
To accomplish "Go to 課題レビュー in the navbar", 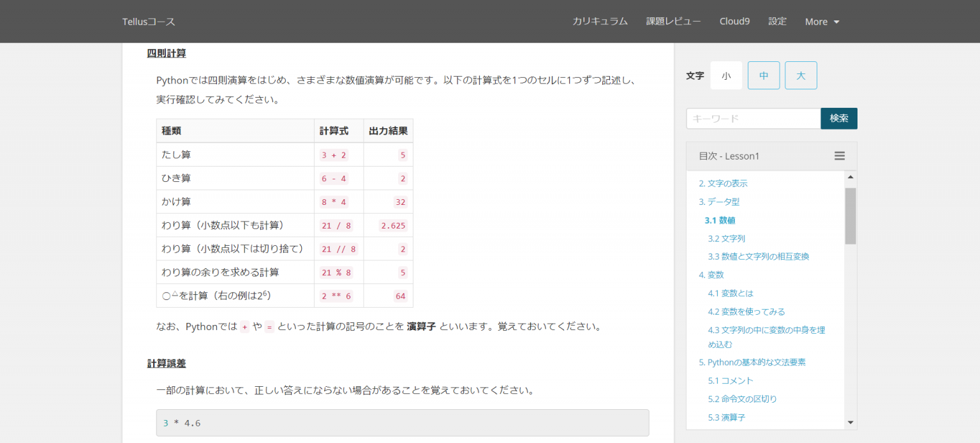I will tap(674, 21).
